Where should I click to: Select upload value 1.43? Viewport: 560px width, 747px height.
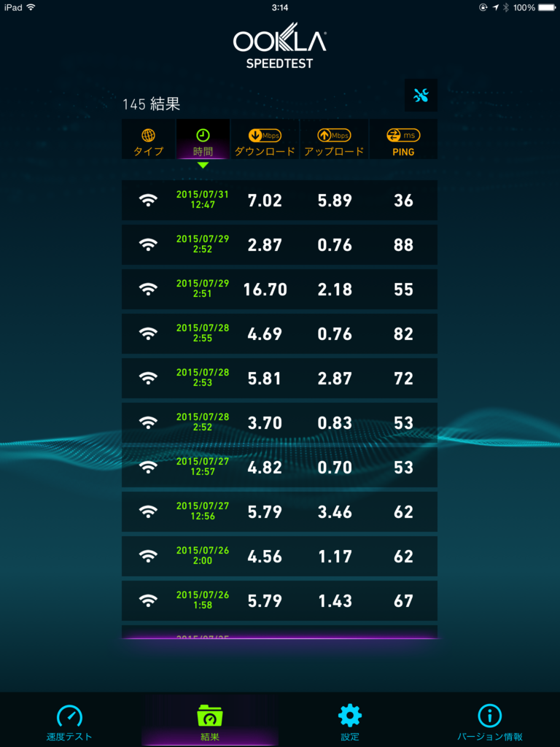tap(335, 601)
